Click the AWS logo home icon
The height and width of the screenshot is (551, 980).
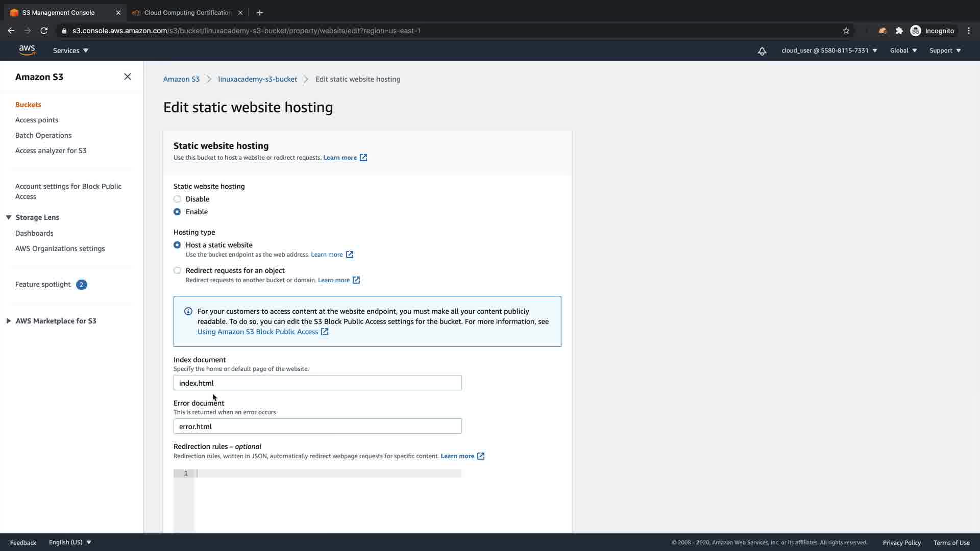pos(27,50)
